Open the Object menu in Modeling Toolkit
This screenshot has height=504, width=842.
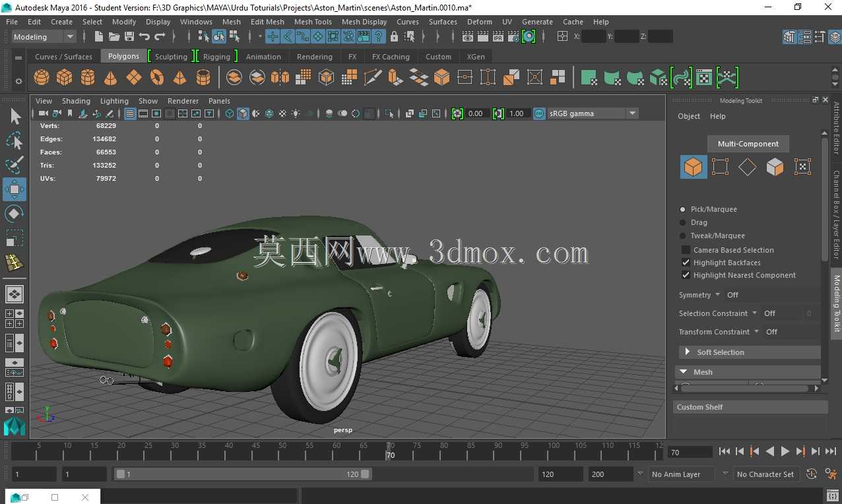click(x=689, y=116)
